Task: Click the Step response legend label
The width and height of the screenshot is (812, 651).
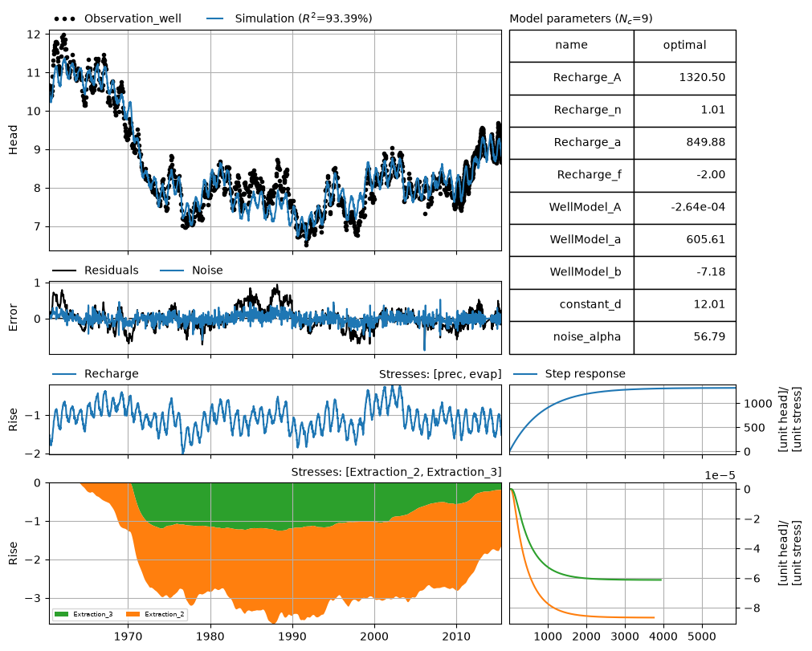Action: pyautogui.click(x=586, y=373)
